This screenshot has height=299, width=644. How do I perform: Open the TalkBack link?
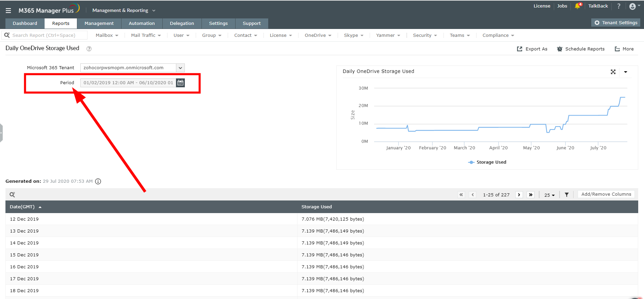(x=598, y=6)
